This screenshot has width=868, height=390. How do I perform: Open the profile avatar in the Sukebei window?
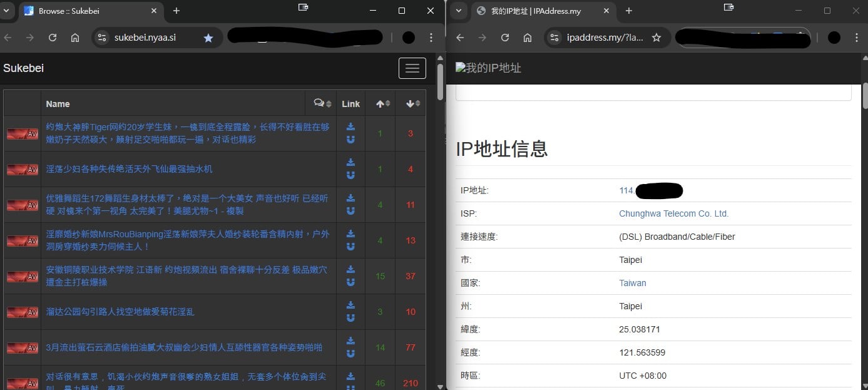409,38
